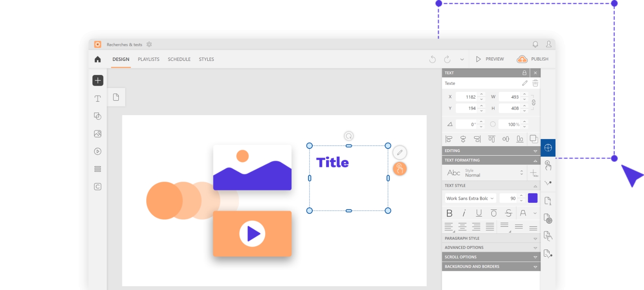Open the notifications bell
Image resolution: width=644 pixels, height=290 pixels.
point(535,44)
